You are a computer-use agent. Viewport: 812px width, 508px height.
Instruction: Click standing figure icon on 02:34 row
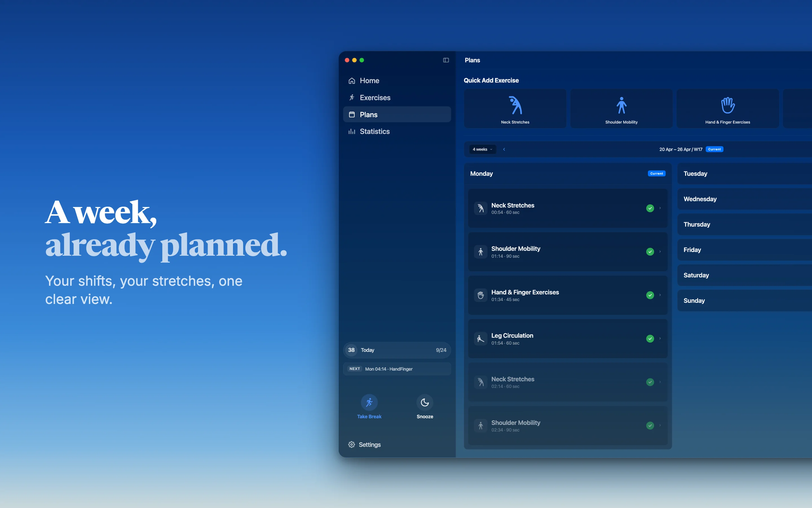click(x=480, y=425)
